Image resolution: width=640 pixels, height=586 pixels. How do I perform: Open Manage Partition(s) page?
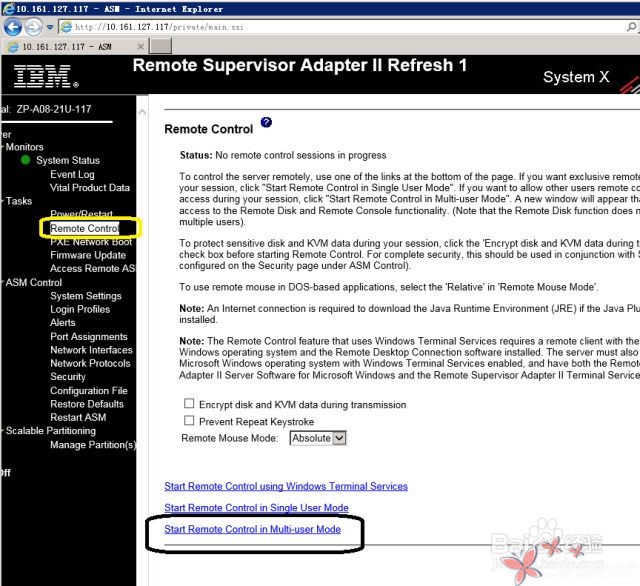tap(93, 445)
